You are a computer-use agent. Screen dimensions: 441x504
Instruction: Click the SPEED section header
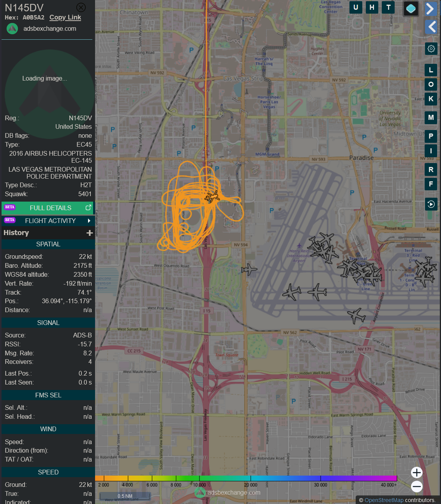[x=48, y=472]
